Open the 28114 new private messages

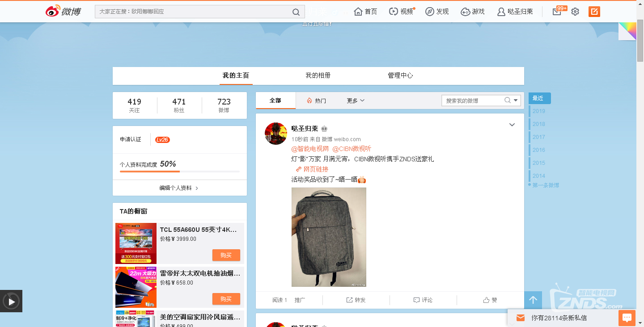559,318
